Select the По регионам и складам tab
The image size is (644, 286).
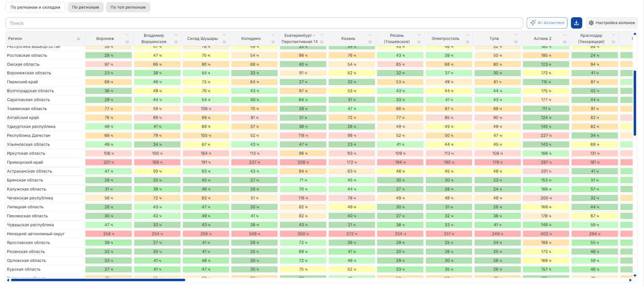click(35, 7)
